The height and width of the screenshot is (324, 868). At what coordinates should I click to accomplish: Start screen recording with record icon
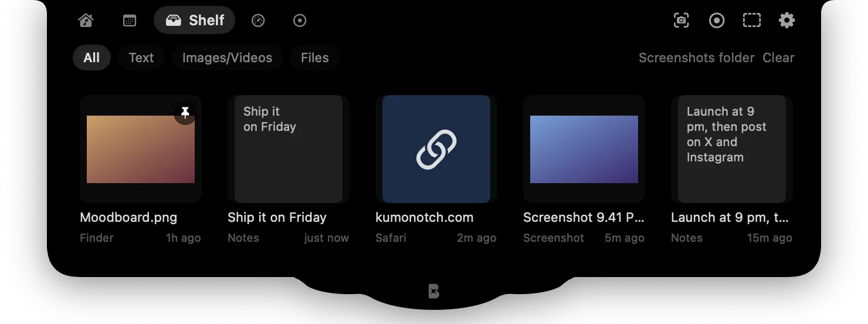(717, 21)
